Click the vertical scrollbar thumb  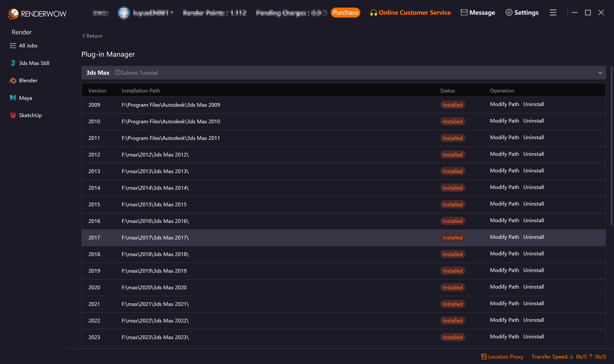[611, 146]
